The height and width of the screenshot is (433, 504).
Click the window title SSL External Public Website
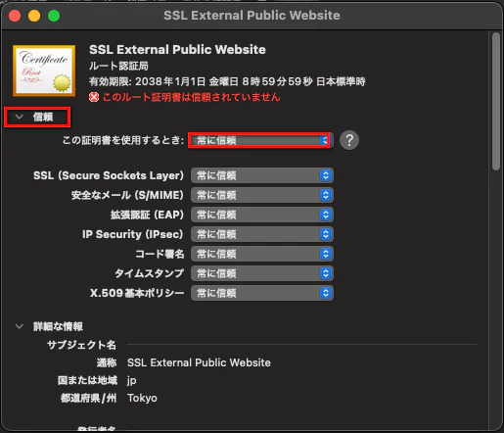pos(252,16)
